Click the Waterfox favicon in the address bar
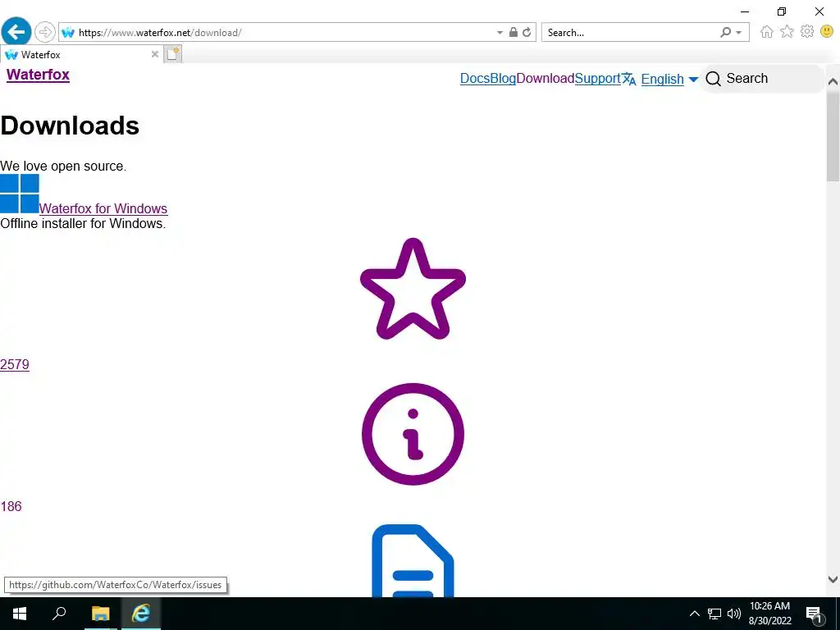 [68, 33]
